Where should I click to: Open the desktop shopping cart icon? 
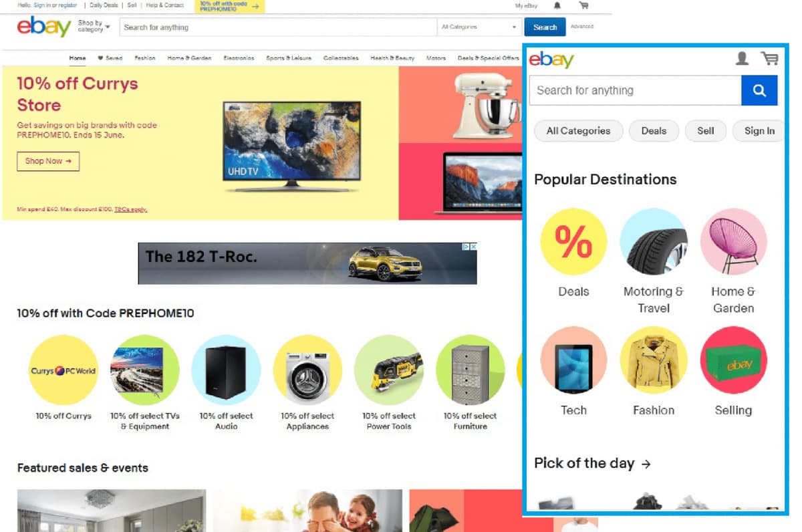click(583, 5)
